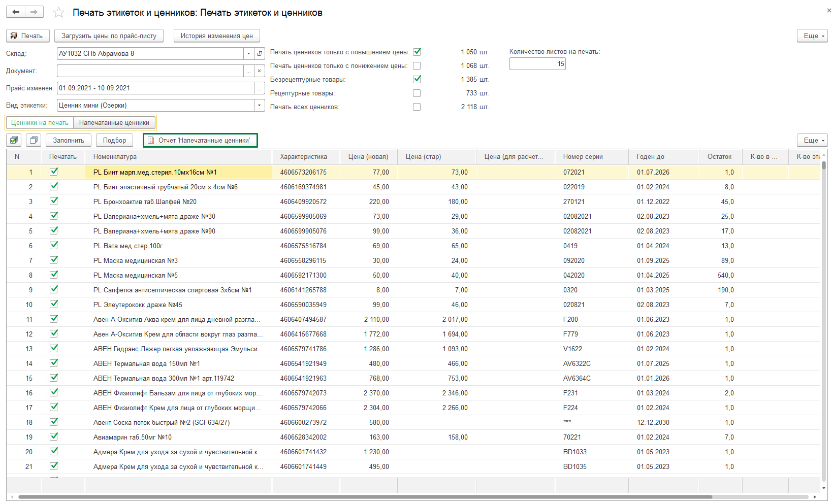Select the Ценники на печать tab

40,123
